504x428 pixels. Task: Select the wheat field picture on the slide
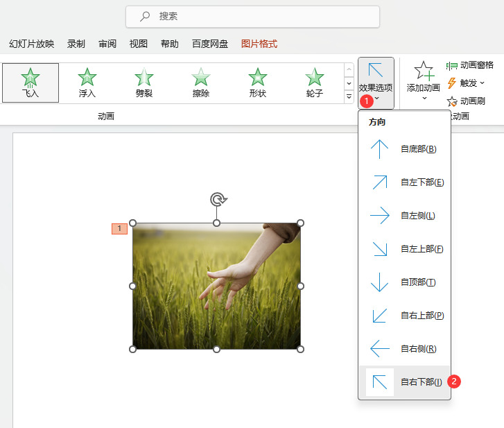(216, 286)
